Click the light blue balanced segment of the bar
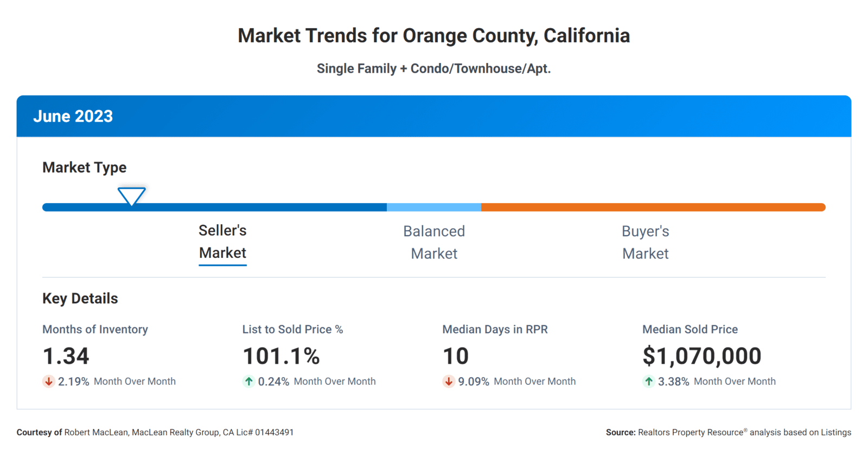The image size is (868, 456). click(x=434, y=207)
